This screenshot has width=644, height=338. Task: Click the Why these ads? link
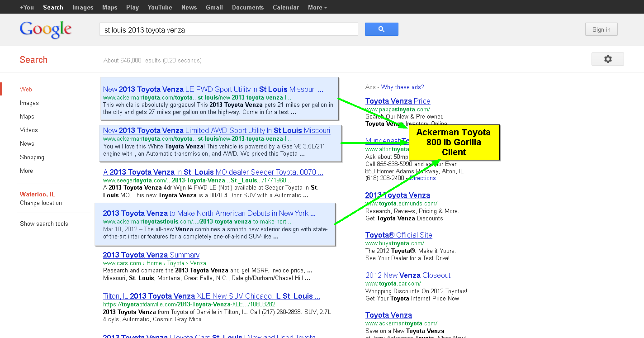tap(402, 87)
